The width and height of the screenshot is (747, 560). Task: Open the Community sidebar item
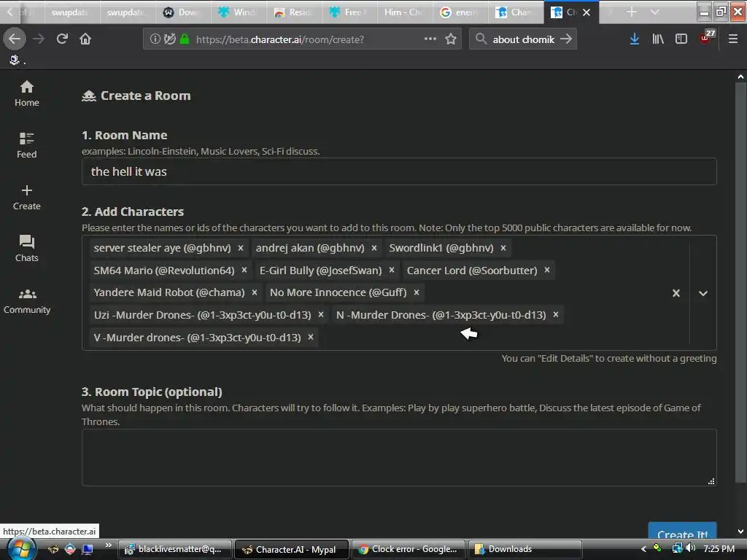(27, 301)
